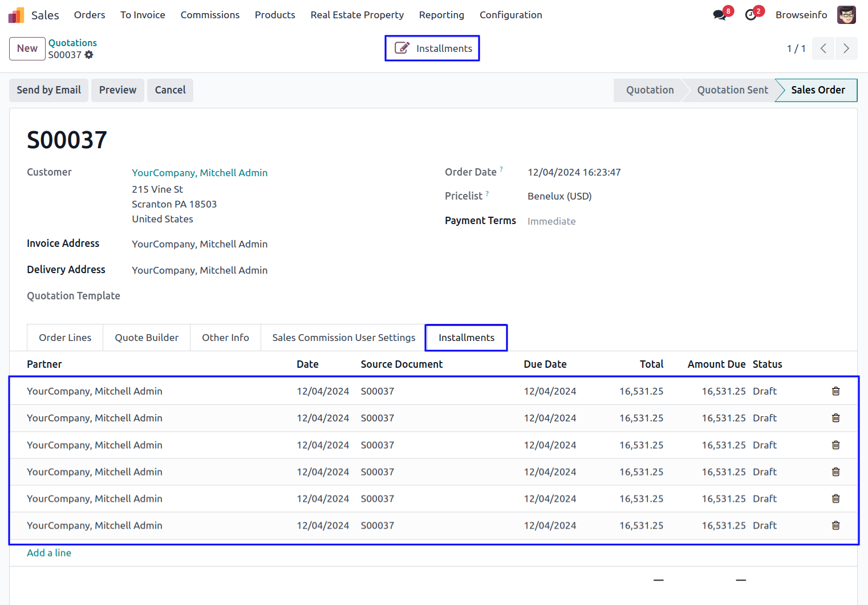Click the Installments smart button at top
The height and width of the screenshot is (605, 868).
(432, 48)
